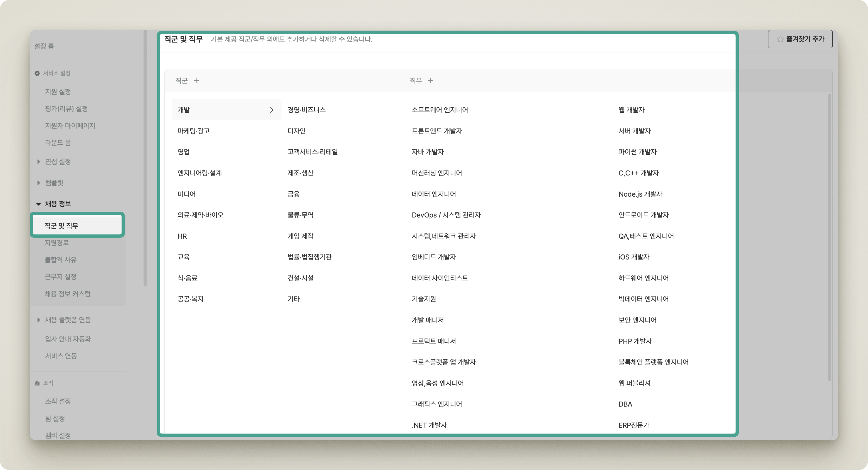Collapse the 채용 정보 section
The height and width of the screenshot is (470, 868).
click(38, 204)
